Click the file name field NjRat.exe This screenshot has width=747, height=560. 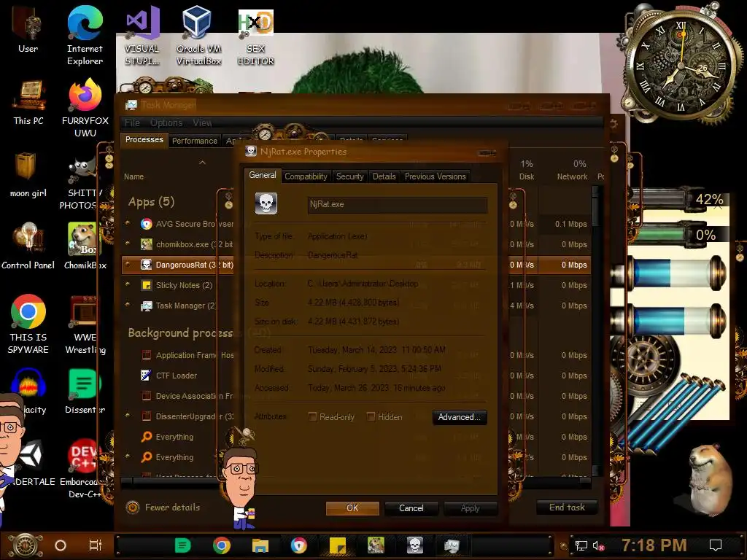(398, 204)
